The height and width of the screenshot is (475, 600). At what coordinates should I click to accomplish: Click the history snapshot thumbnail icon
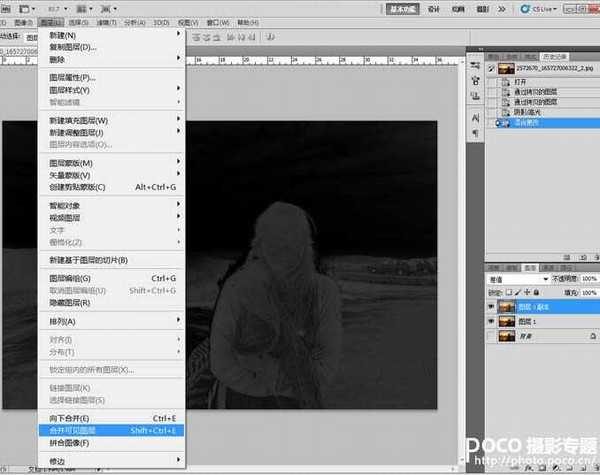(x=505, y=69)
